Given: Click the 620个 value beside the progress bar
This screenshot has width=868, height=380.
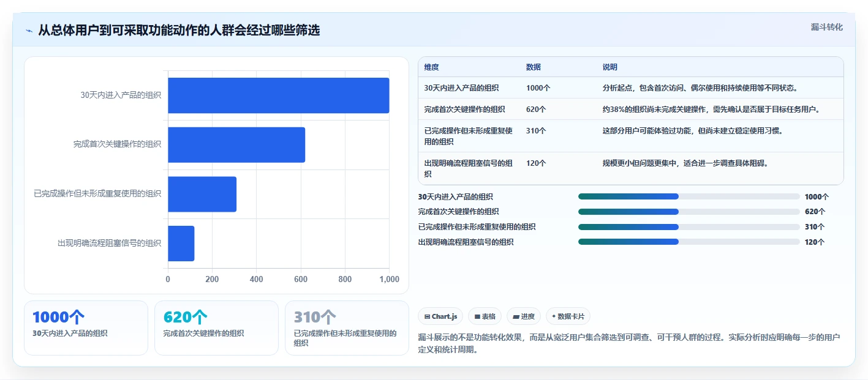Looking at the screenshot, I should click(x=815, y=212).
